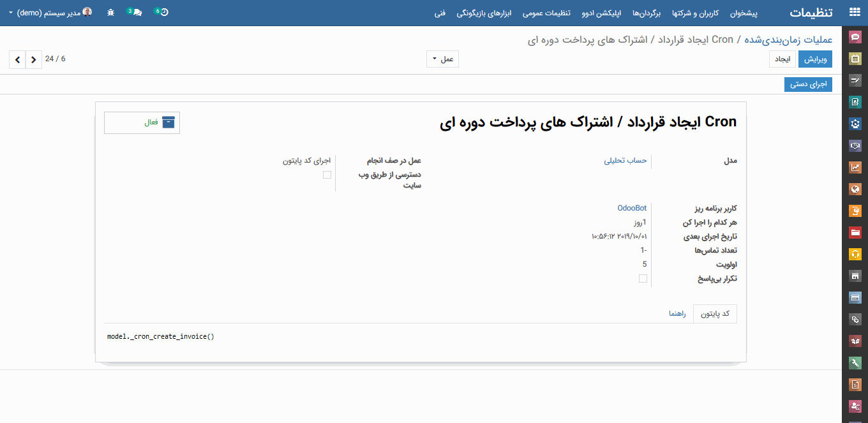Open the teal-gear app in sidebar

pos(855,124)
